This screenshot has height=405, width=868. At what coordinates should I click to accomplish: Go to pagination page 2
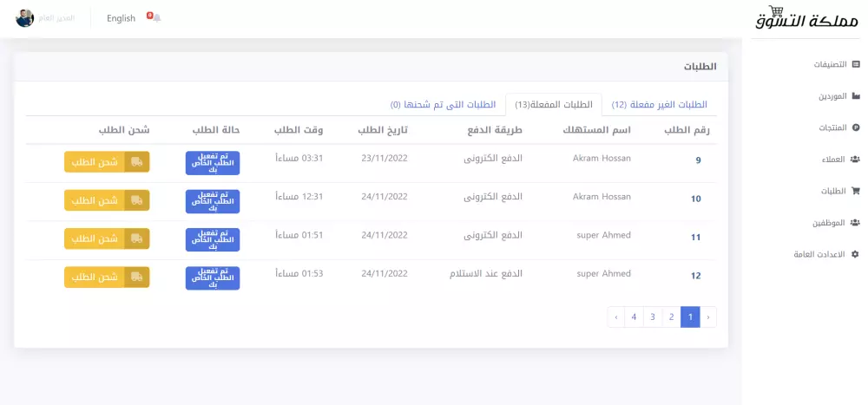pyautogui.click(x=672, y=317)
